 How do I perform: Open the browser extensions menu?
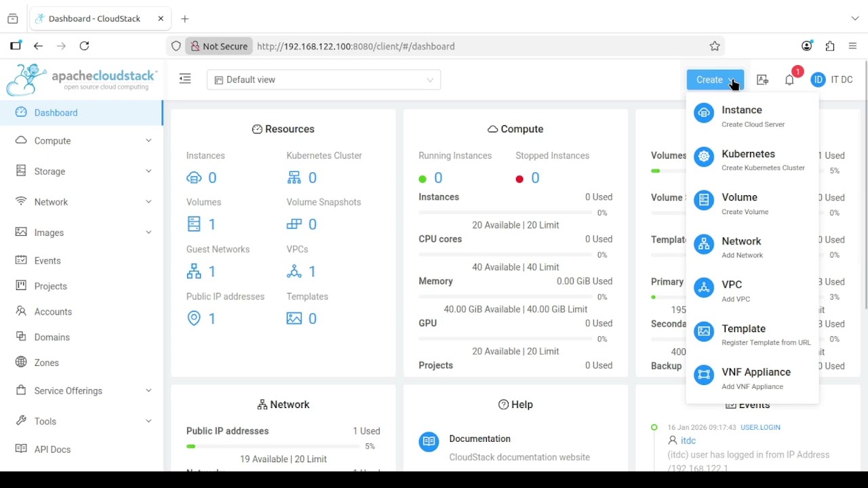point(830,46)
